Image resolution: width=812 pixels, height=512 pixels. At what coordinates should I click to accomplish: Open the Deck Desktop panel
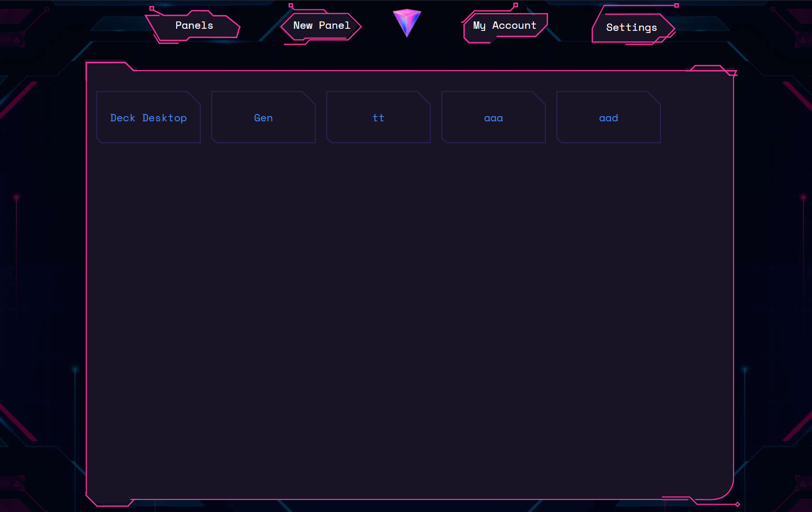coord(148,118)
